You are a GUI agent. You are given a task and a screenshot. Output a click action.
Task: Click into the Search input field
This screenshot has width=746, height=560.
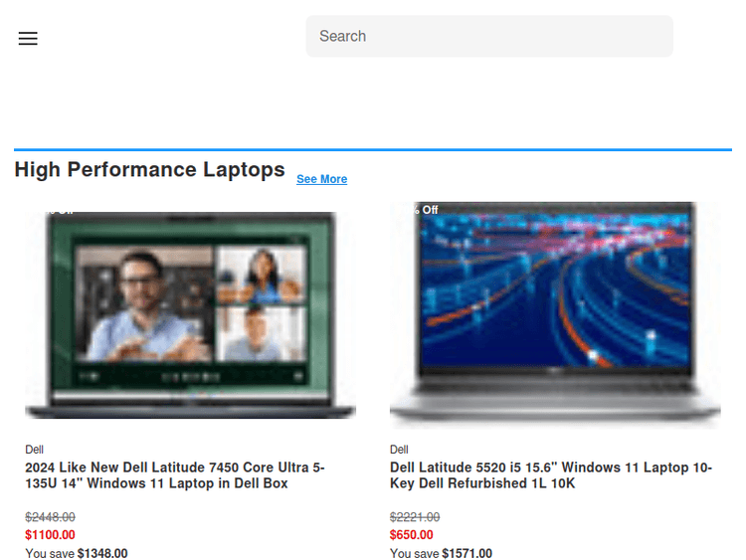488,36
